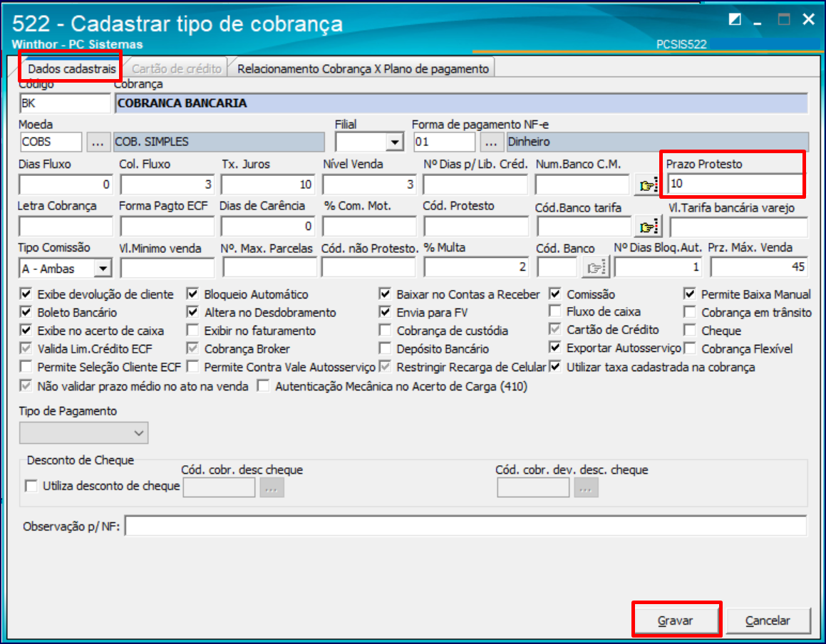Click the % Com. Mot. field
The image size is (826, 644).
click(x=369, y=227)
